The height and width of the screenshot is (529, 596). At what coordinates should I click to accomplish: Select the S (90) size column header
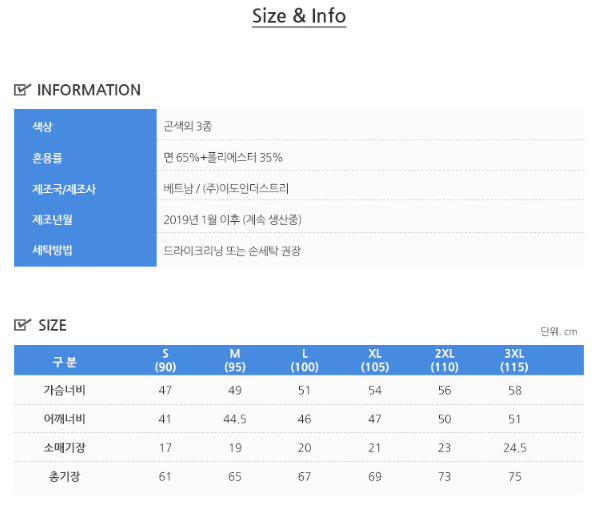165,360
